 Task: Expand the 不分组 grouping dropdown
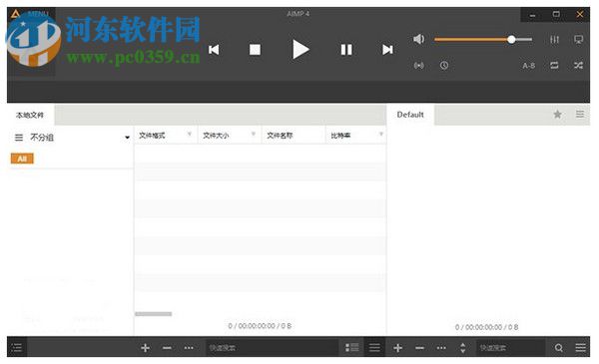127,138
